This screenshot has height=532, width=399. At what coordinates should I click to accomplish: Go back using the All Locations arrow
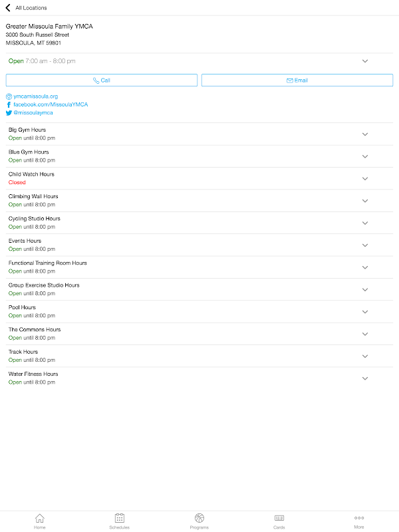[x=8, y=7]
